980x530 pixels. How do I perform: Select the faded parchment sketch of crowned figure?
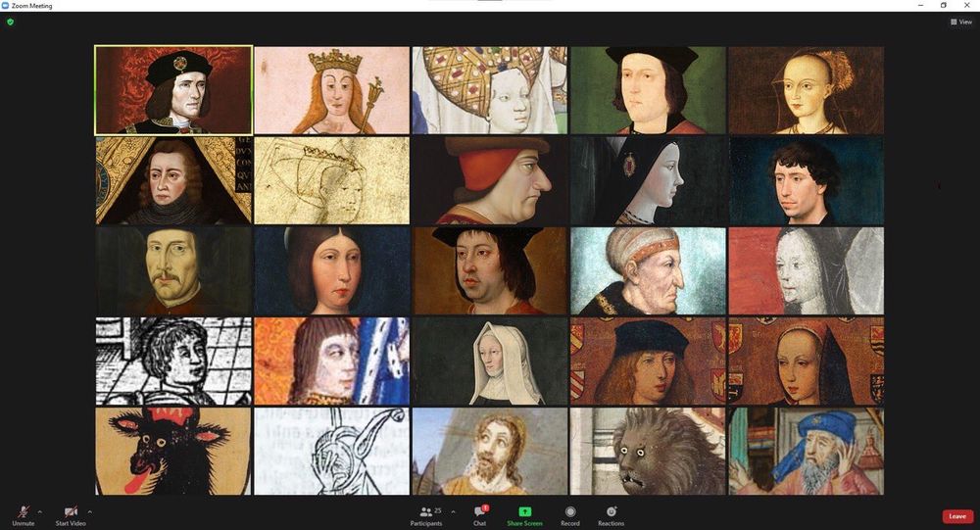[x=332, y=180]
